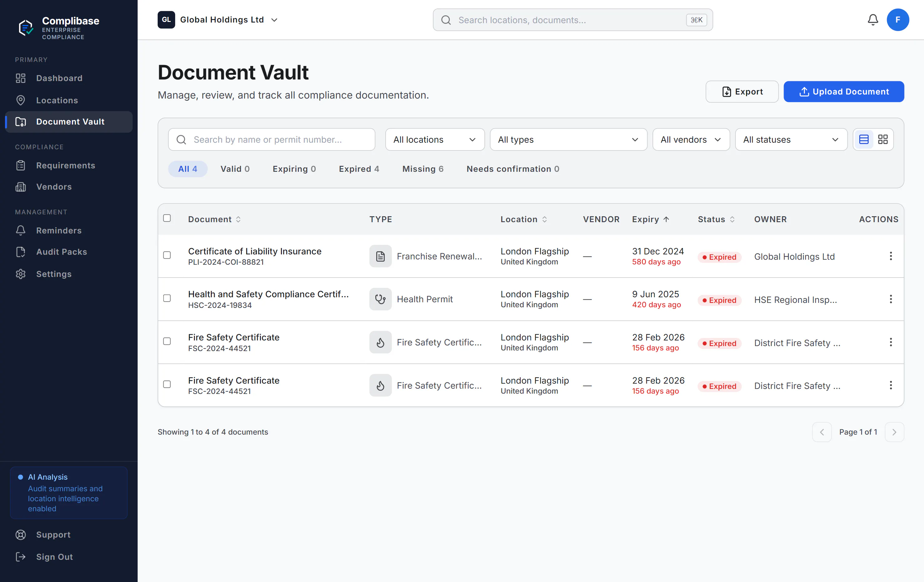Image resolution: width=924 pixels, height=582 pixels.
Task: Focus the global search locations field
Action: click(572, 20)
